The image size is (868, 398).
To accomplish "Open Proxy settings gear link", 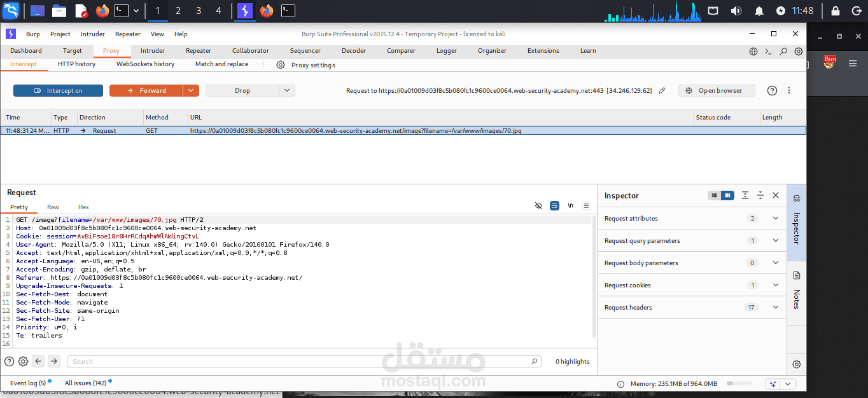I will point(305,65).
